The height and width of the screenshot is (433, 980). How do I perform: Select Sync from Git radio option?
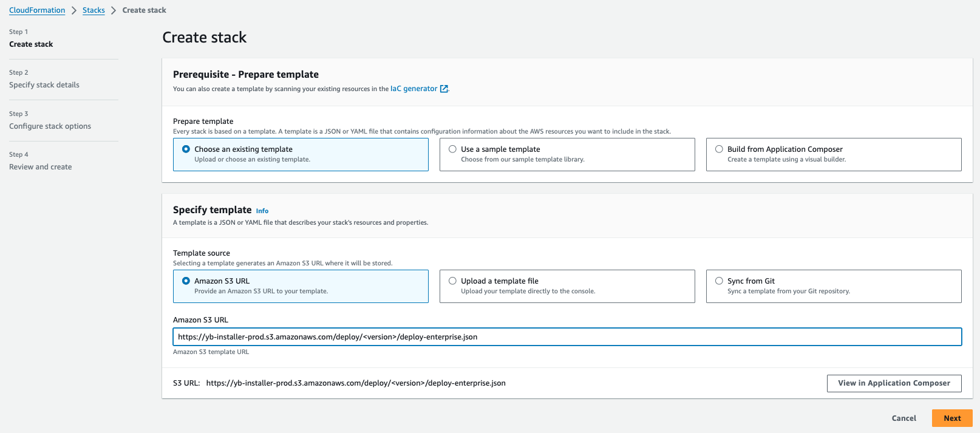tap(719, 281)
